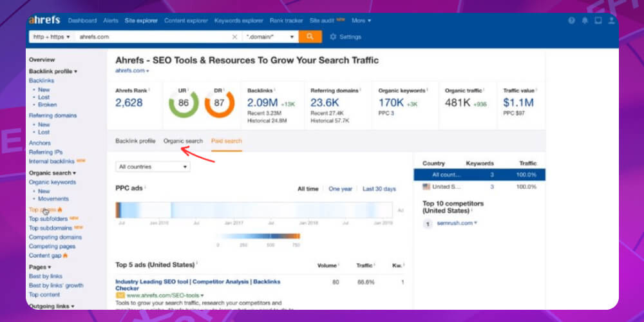
Task: Open Dashboard in the top menu
Action: click(x=82, y=21)
